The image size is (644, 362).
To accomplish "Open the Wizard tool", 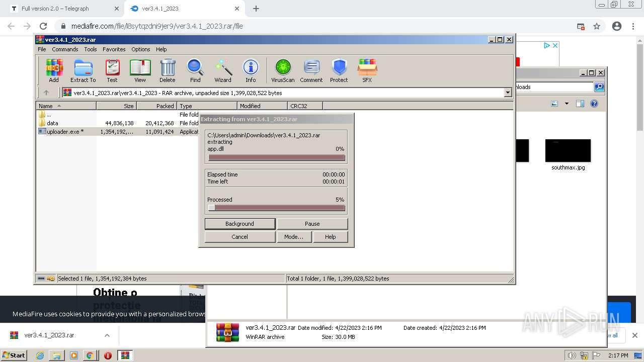I will 223,70.
